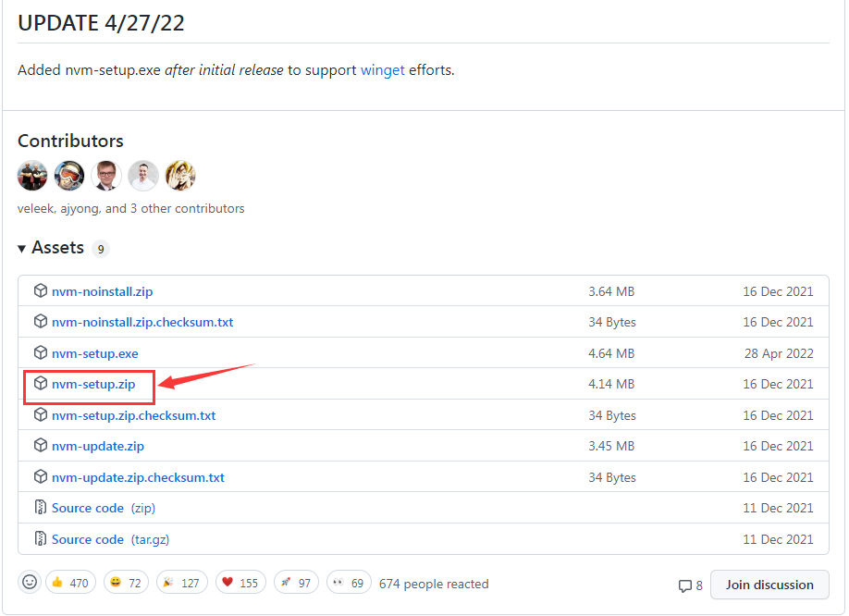Open the contributor avatar wearing ski goggles
Image resolution: width=849 pixels, height=616 pixels.
[69, 176]
